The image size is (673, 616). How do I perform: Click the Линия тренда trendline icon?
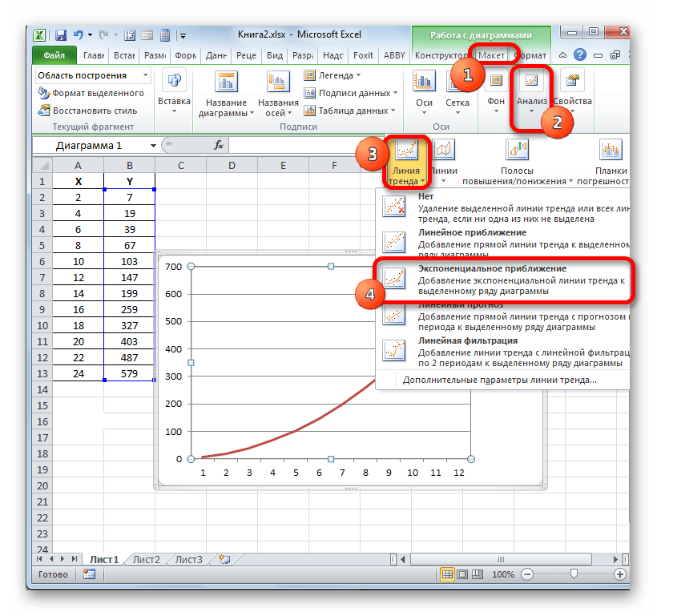(406, 149)
